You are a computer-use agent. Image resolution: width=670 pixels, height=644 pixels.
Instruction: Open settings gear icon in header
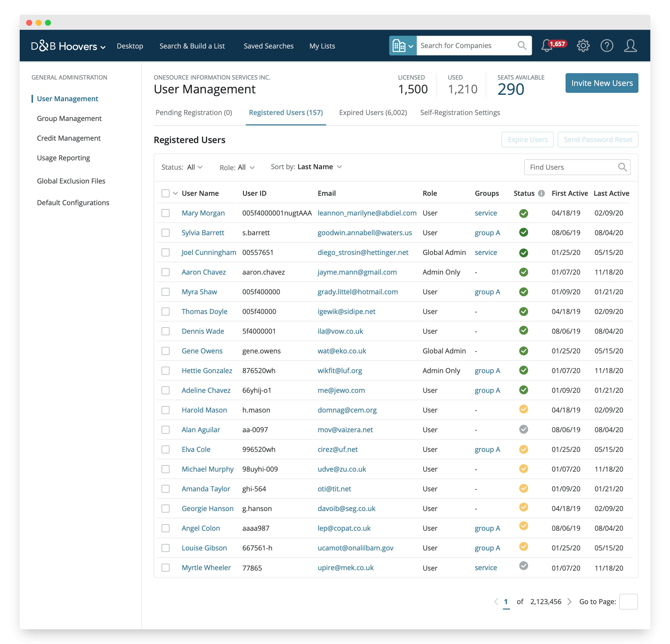pyautogui.click(x=583, y=46)
